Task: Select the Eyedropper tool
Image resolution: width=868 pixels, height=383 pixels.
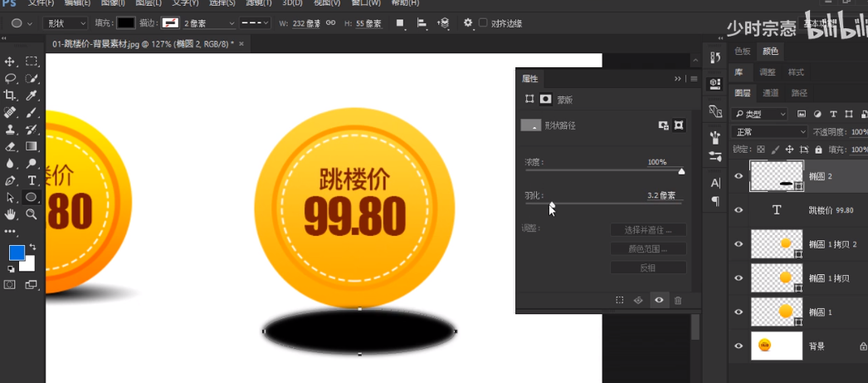Action: (32, 96)
